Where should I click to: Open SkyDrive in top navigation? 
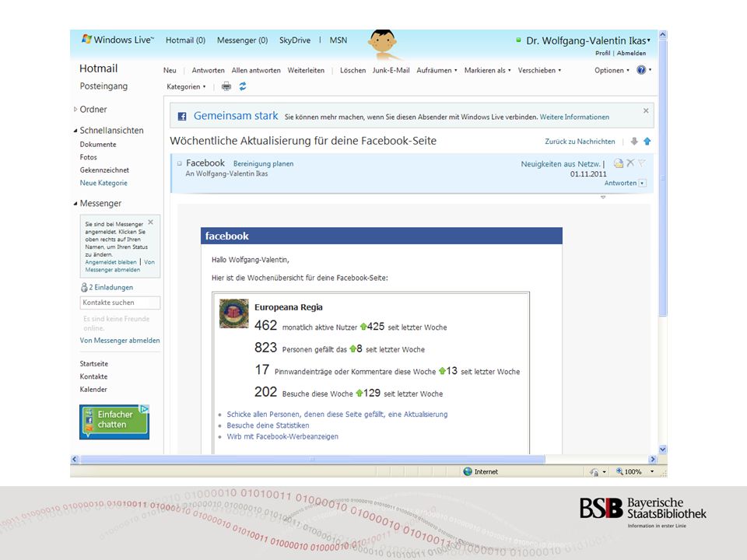[295, 40]
